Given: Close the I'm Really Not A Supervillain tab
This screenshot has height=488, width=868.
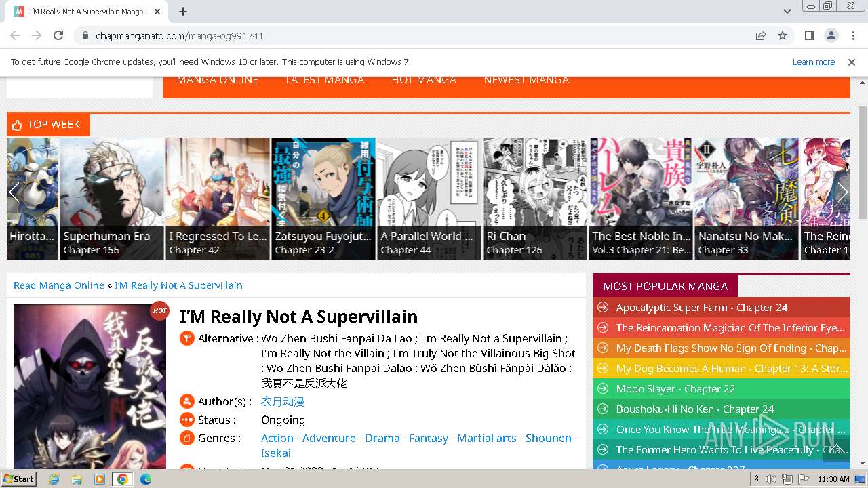Looking at the screenshot, I should tap(158, 12).
